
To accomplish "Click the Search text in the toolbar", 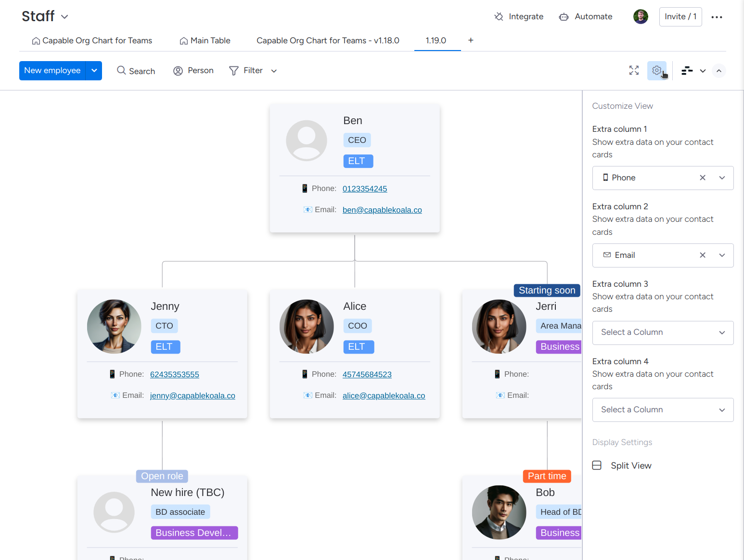I will point(142,71).
